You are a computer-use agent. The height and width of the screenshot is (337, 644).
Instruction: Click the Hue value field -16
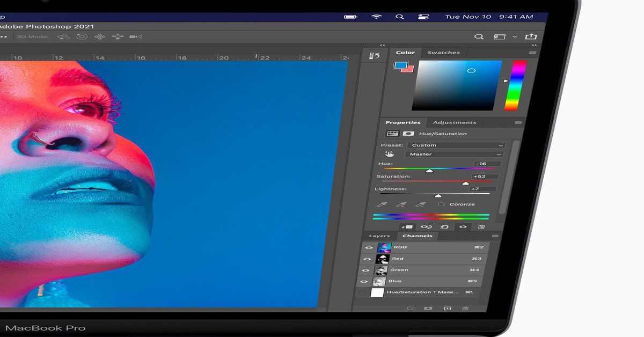point(488,164)
